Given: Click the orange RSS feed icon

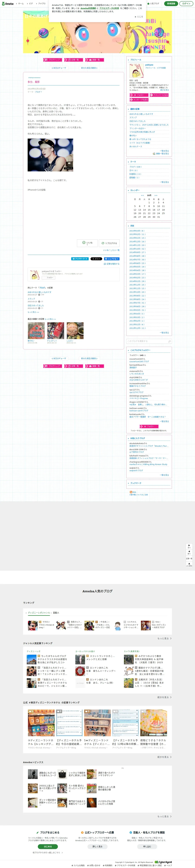Looking at the screenshot, I should click(131, 492).
